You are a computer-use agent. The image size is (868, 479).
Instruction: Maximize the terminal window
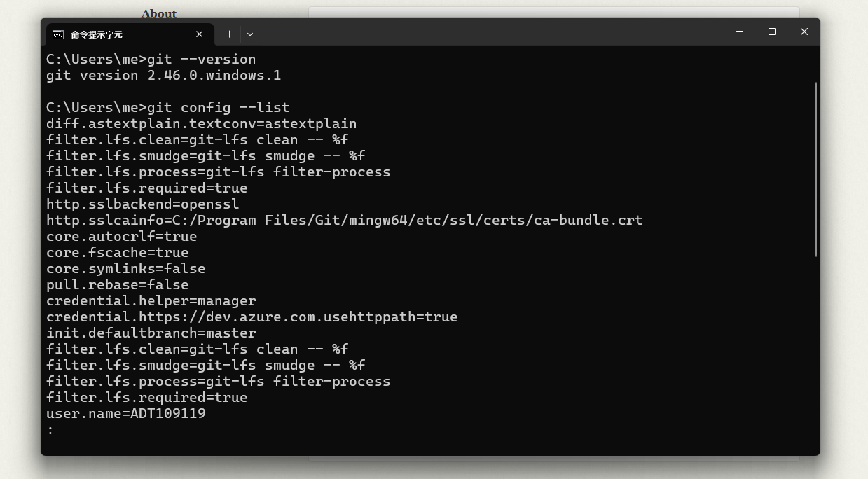pyautogui.click(x=772, y=32)
